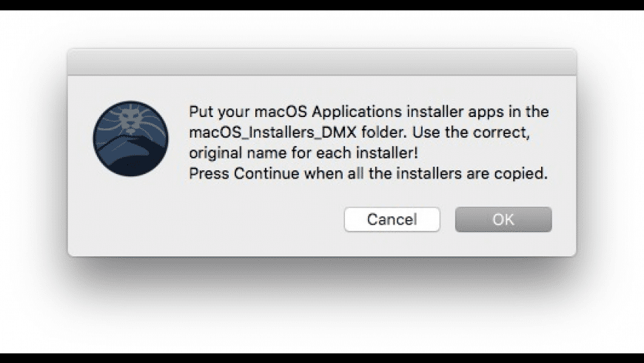Click the dialog's gray title bar
This screenshot has width=644, height=363.
point(321,62)
